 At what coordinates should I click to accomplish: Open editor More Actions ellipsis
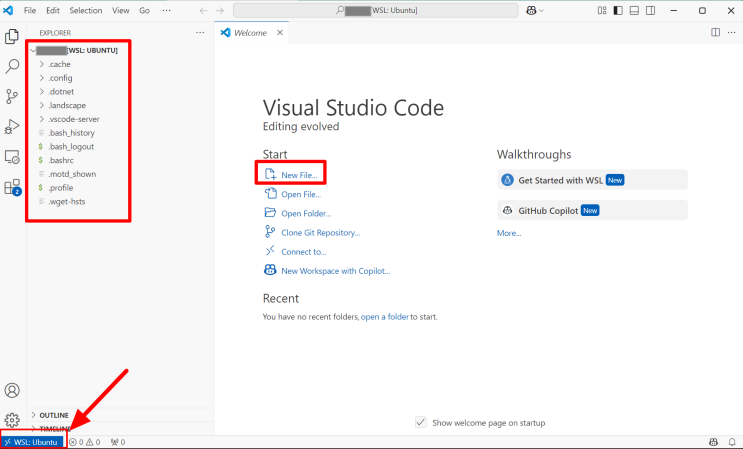pos(732,32)
